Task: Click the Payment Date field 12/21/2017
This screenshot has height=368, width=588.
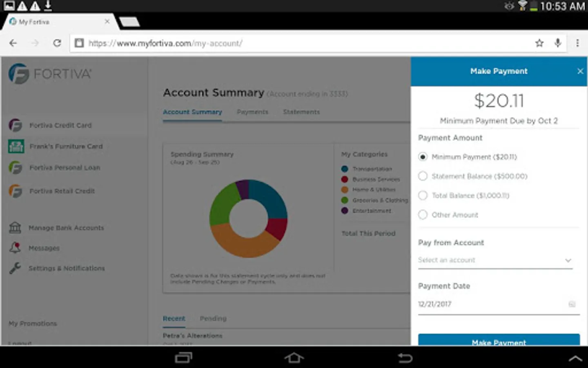Action: (x=499, y=305)
